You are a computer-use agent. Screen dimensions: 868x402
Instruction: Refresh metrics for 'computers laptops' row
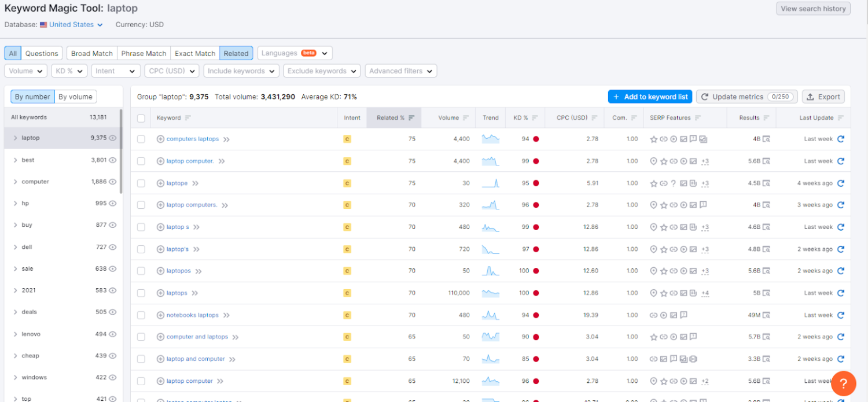click(841, 139)
